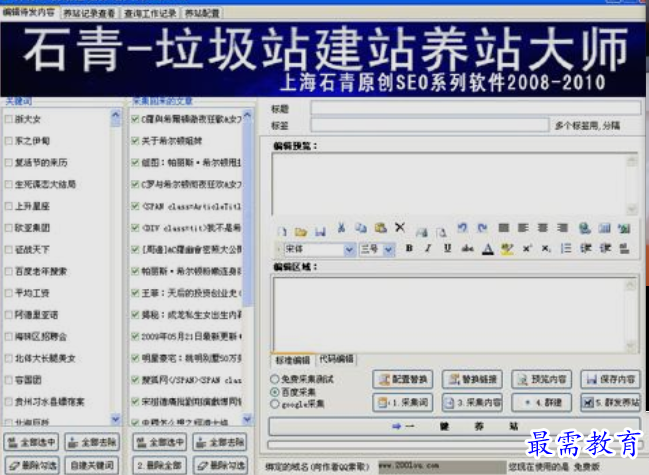Check the 北体大长腿美女 keyword checkbox

(x=8, y=358)
